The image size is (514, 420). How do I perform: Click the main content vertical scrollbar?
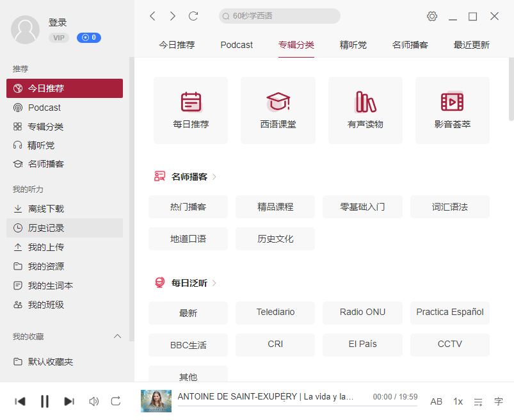click(511, 89)
